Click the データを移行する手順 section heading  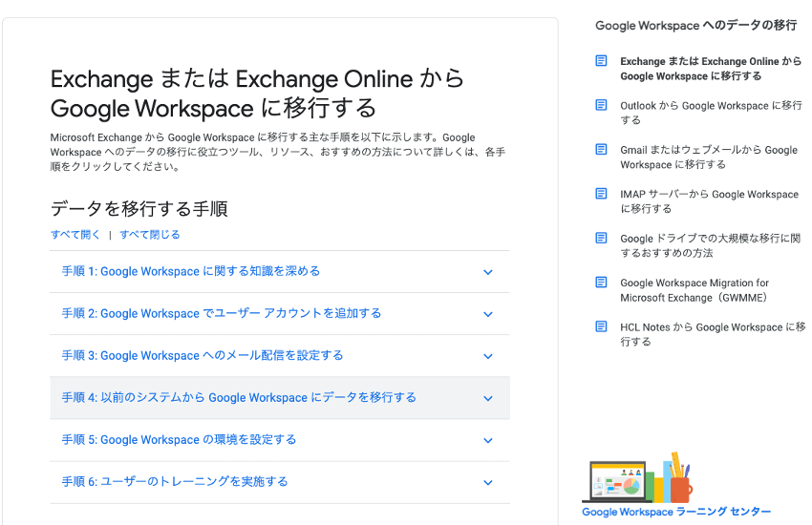pyautogui.click(x=139, y=209)
